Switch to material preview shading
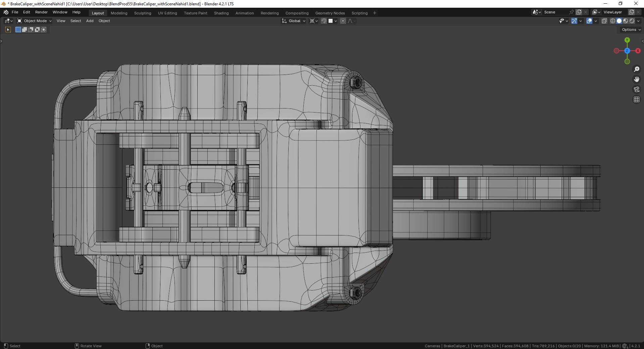Screen dimensions: 644x349 point(626,21)
